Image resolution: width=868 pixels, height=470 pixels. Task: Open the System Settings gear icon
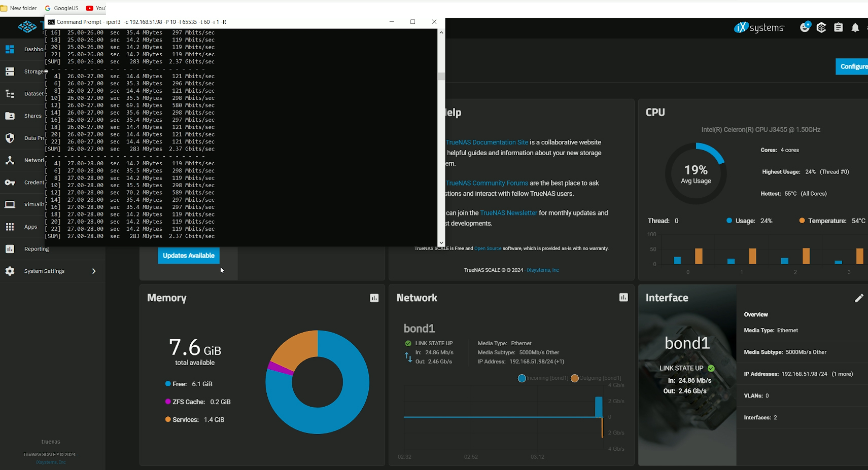pos(10,271)
